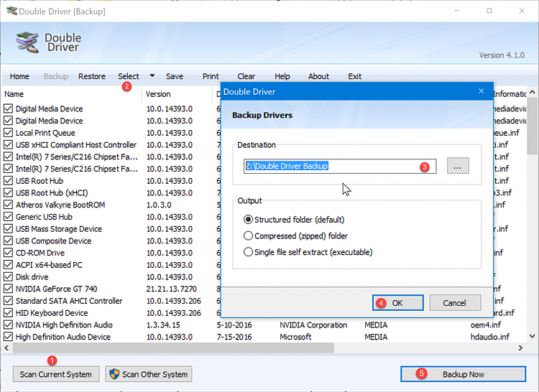Choose Single file self extract option

pyautogui.click(x=248, y=252)
